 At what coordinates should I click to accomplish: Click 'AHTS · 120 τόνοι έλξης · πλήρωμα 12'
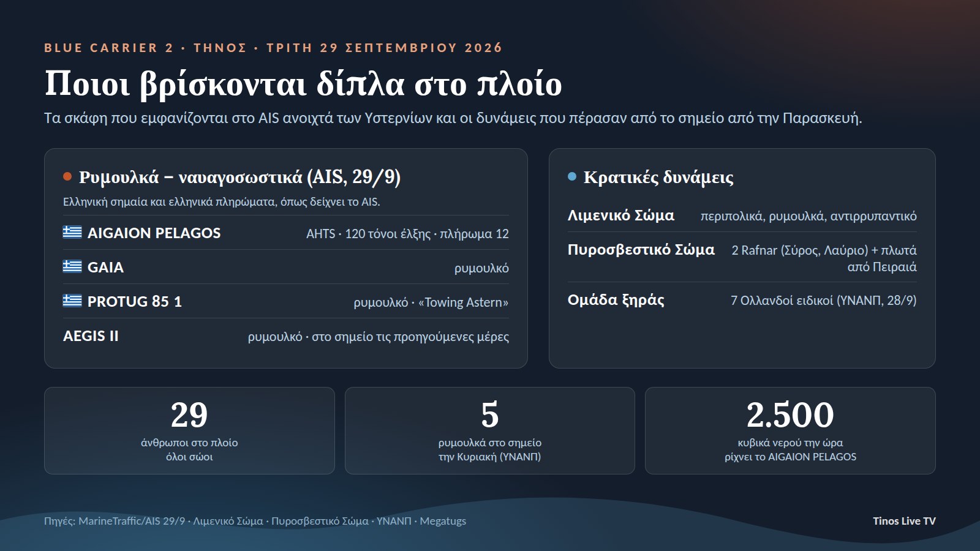point(407,234)
